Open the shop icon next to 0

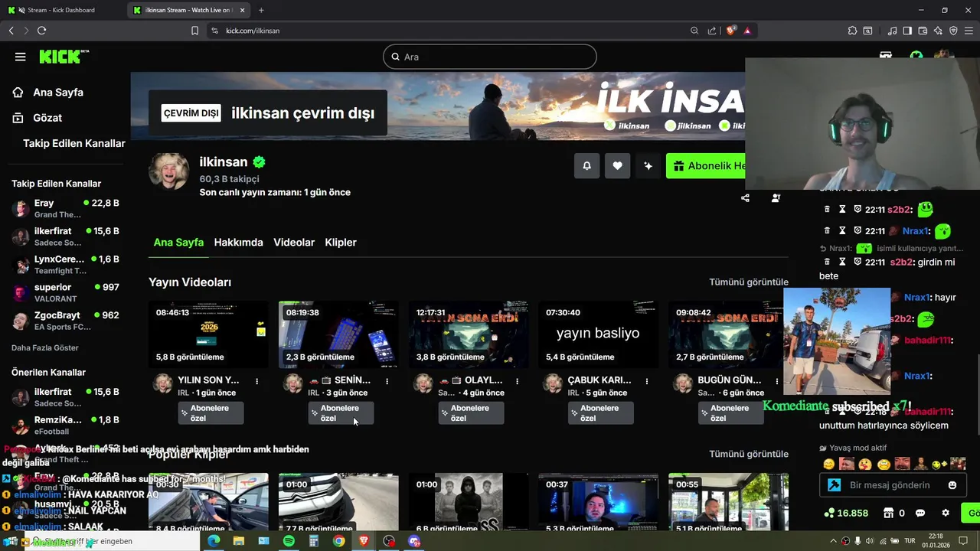(x=888, y=513)
